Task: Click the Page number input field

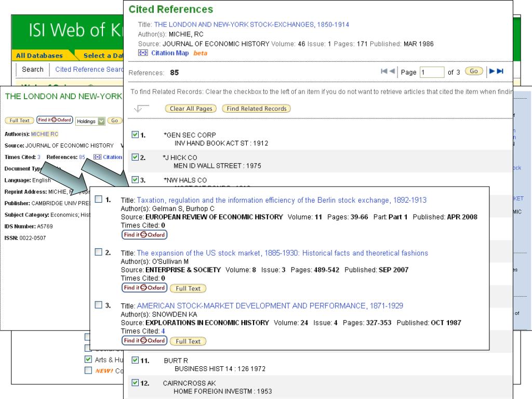Action: click(x=432, y=72)
